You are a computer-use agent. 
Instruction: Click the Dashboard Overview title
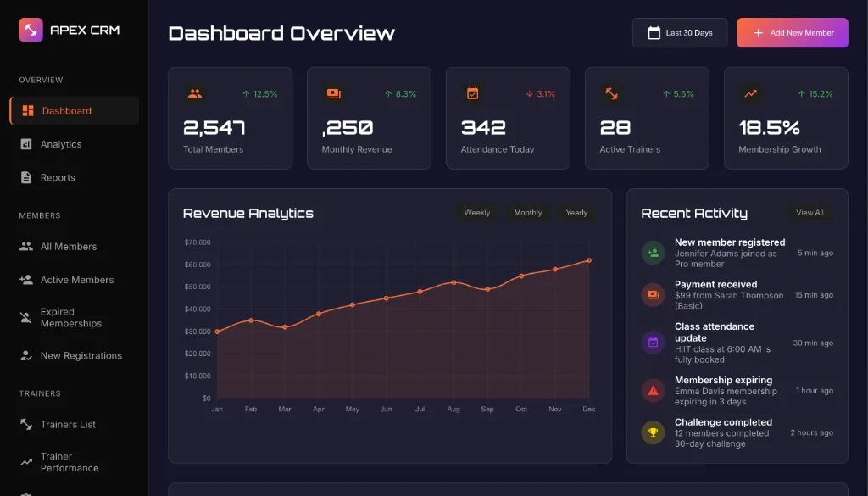click(281, 33)
